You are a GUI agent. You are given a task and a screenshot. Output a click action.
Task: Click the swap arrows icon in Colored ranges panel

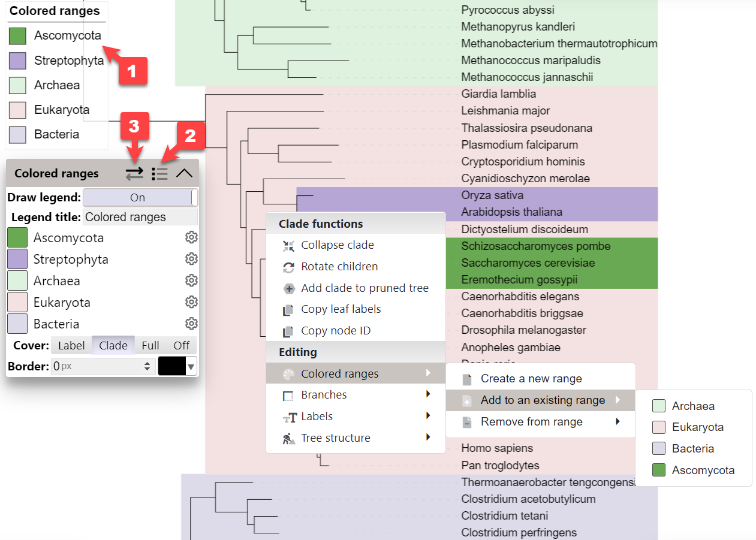click(x=134, y=174)
